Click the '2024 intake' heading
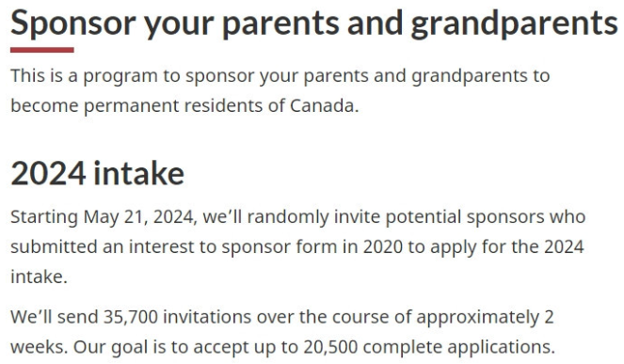 [98, 173]
